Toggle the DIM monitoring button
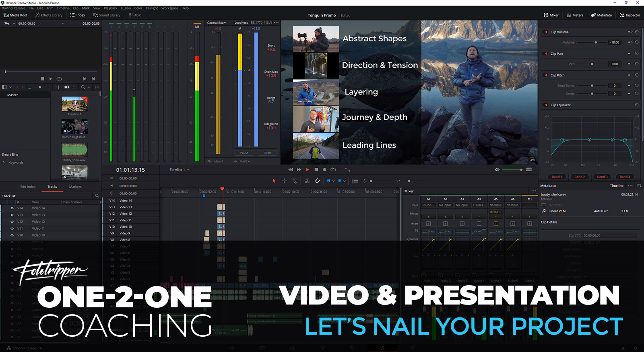The width and height of the screenshot is (644, 352). [528, 170]
